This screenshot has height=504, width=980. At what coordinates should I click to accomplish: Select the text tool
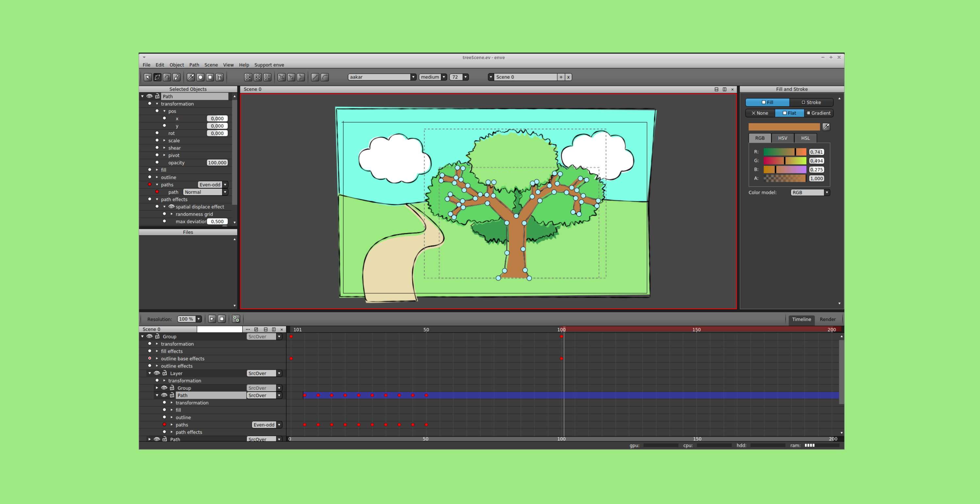pos(220,77)
